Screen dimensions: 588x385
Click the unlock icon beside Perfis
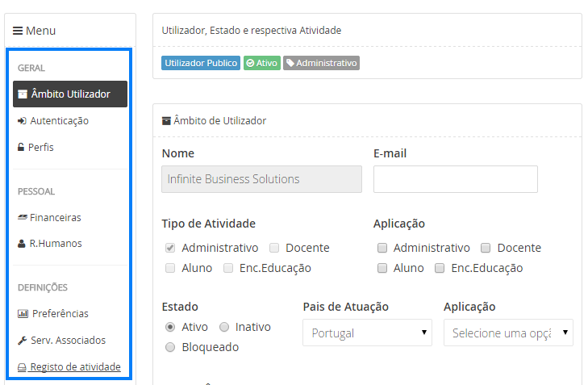21,148
